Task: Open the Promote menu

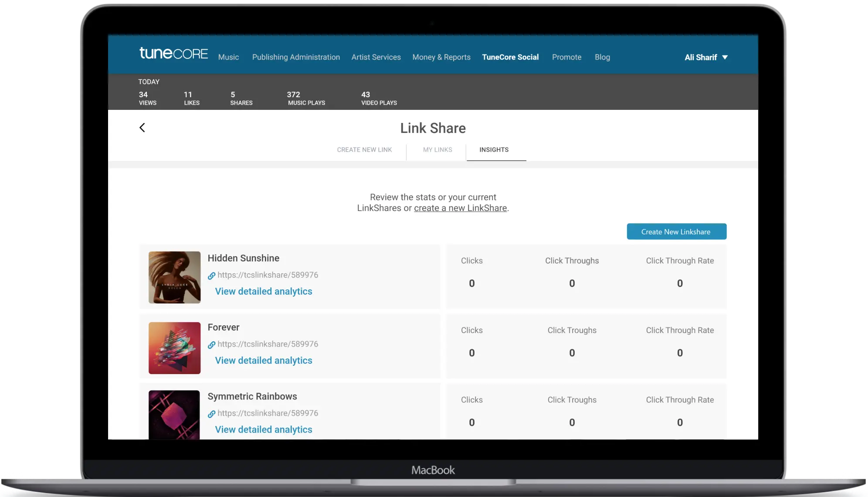Action: coord(566,57)
